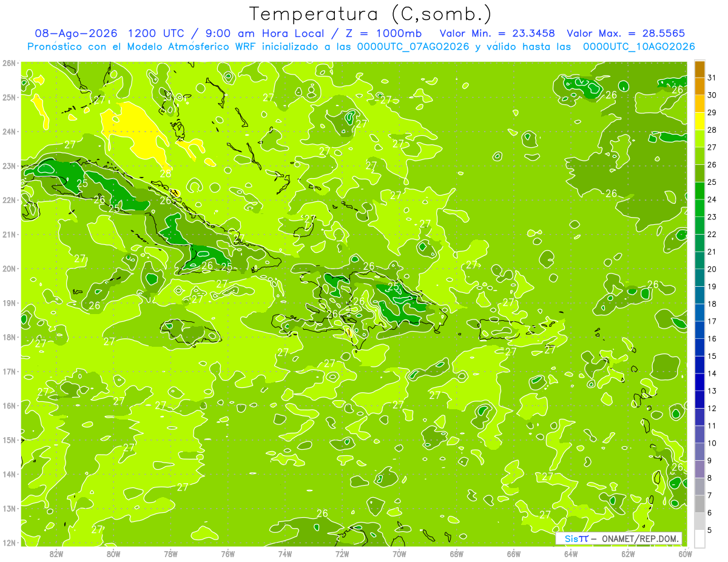
Task: Click the green 26–27 swatch on color bar
Action: [699, 156]
